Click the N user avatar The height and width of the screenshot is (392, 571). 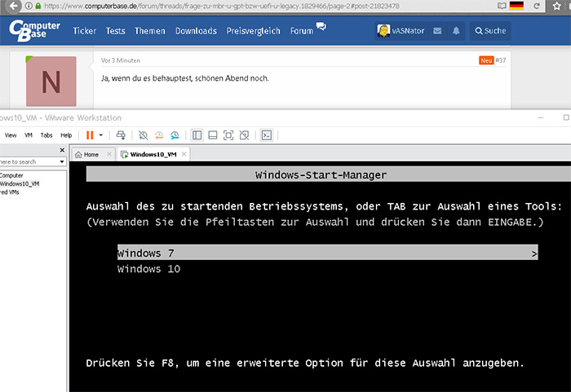51,81
